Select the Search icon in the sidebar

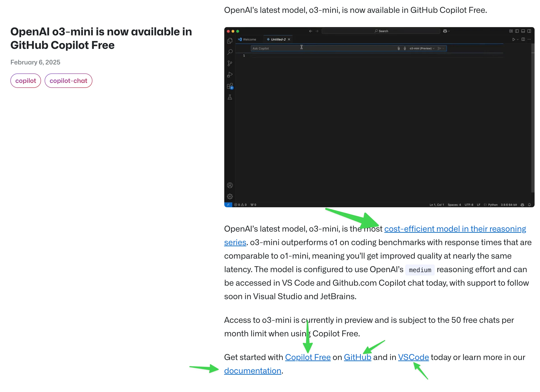pyautogui.click(x=230, y=52)
